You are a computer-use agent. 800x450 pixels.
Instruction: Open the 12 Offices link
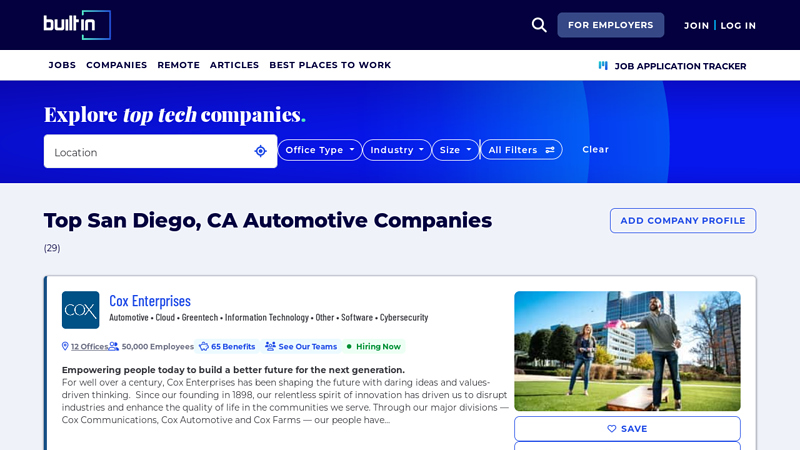tap(89, 346)
